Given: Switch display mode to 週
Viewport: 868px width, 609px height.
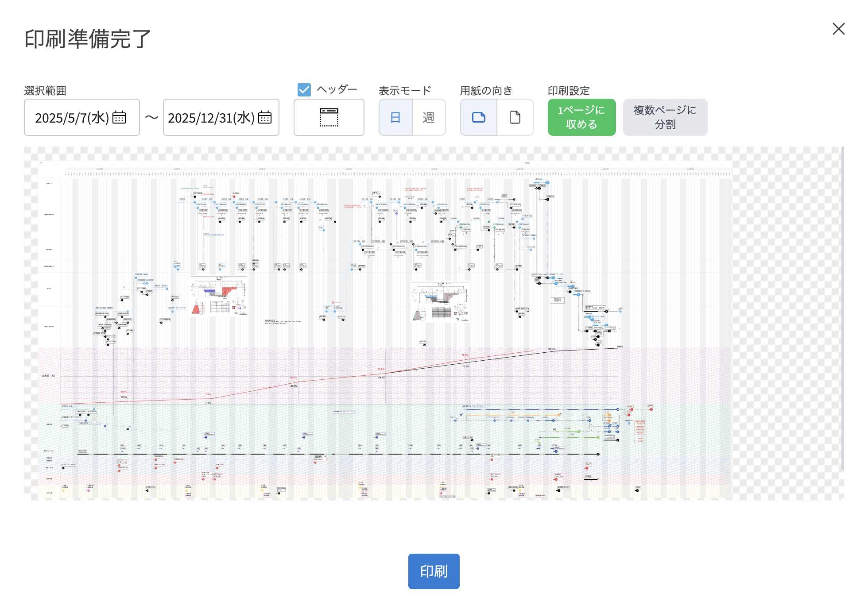Looking at the screenshot, I should pos(428,117).
